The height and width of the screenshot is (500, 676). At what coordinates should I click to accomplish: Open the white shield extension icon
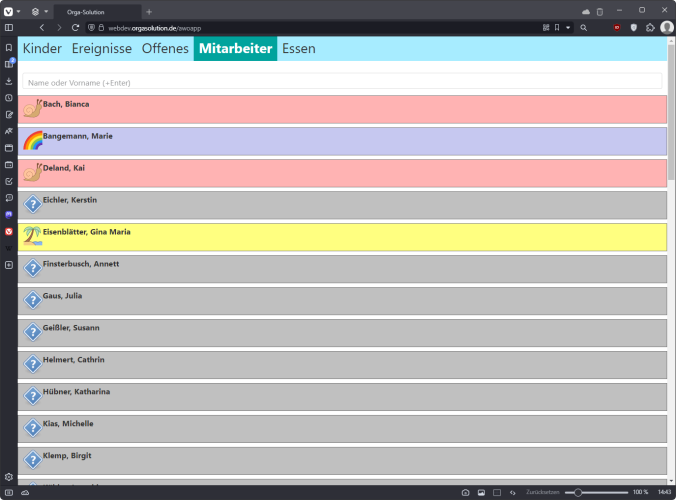coord(634,28)
